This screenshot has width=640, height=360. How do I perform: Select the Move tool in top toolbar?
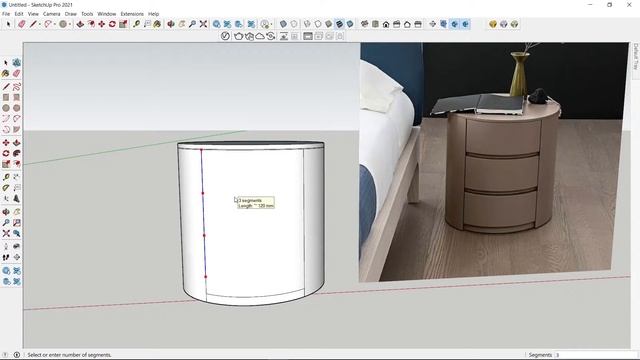point(101,24)
